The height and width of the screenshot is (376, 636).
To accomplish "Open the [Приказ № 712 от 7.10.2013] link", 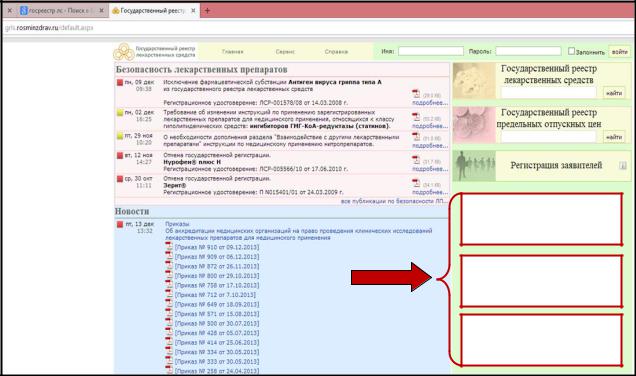I will tap(215, 295).
